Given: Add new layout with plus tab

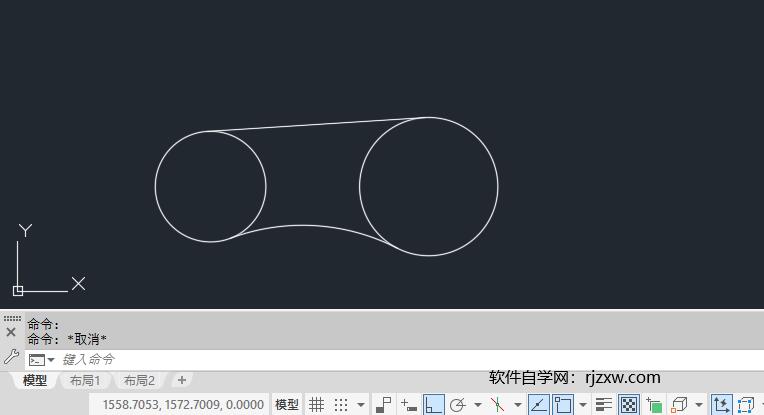Looking at the screenshot, I should pos(182,380).
